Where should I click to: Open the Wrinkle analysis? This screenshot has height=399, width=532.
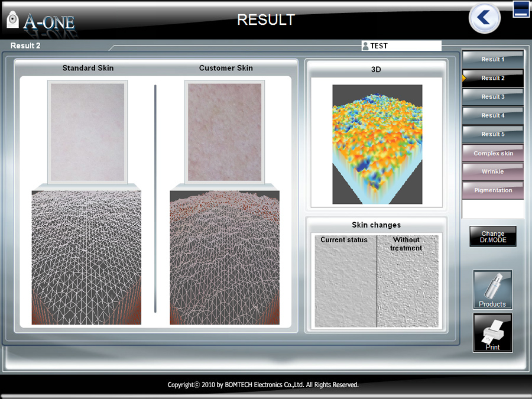point(492,171)
